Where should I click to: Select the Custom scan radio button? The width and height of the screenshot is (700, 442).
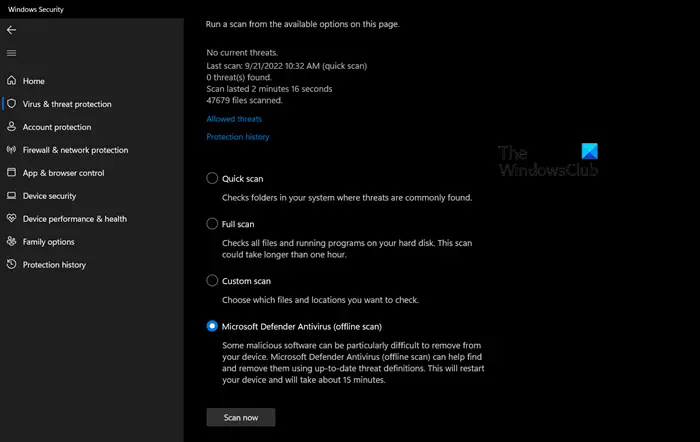click(212, 280)
